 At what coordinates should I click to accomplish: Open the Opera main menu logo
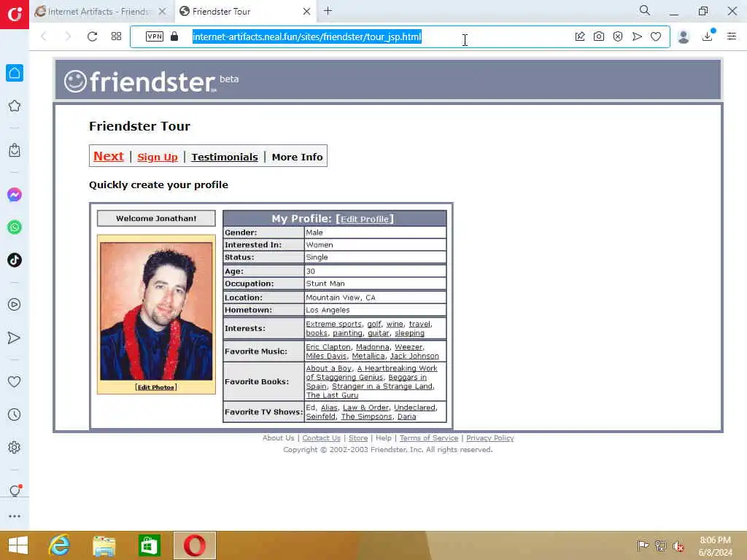click(x=15, y=15)
